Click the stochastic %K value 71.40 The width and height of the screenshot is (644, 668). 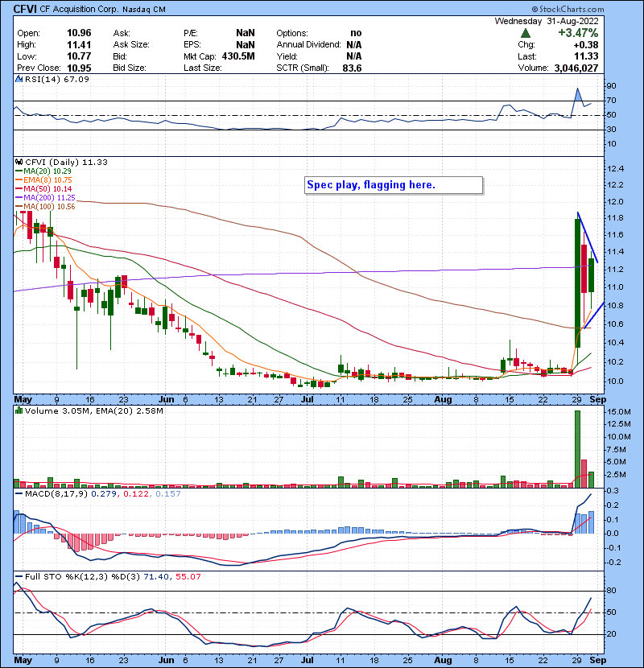click(x=155, y=577)
